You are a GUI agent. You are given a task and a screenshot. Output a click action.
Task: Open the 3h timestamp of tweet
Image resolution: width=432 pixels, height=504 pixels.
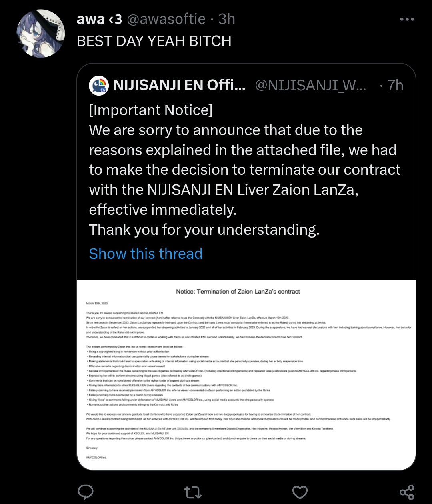[226, 19]
